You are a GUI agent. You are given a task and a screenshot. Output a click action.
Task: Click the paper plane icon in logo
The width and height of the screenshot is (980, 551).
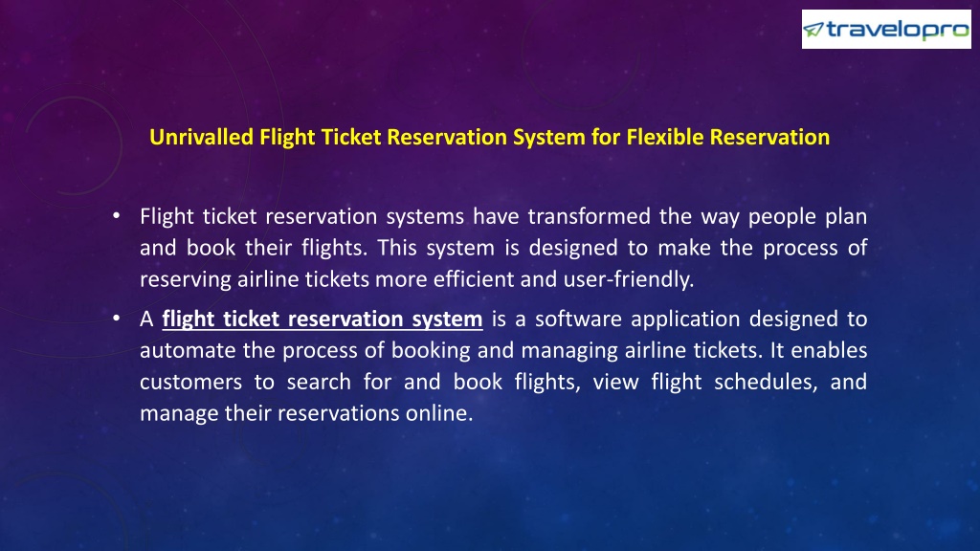click(813, 29)
